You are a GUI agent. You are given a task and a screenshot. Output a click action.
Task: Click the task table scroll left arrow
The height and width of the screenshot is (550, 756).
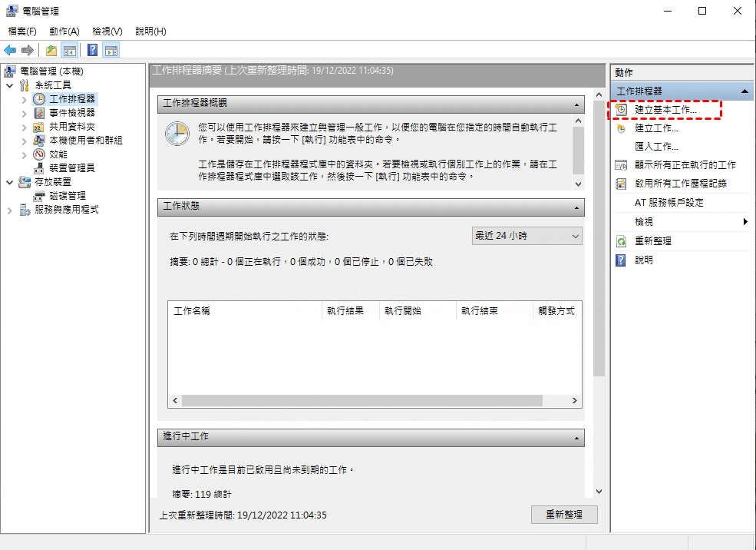tap(175, 400)
